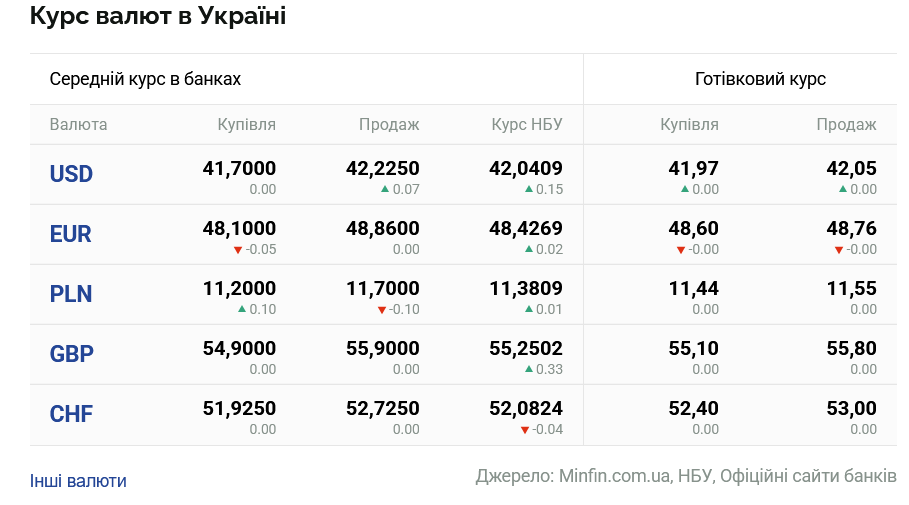
Task: Click green up arrow beside USD NBU change 0.15
Action: pyautogui.click(x=529, y=189)
